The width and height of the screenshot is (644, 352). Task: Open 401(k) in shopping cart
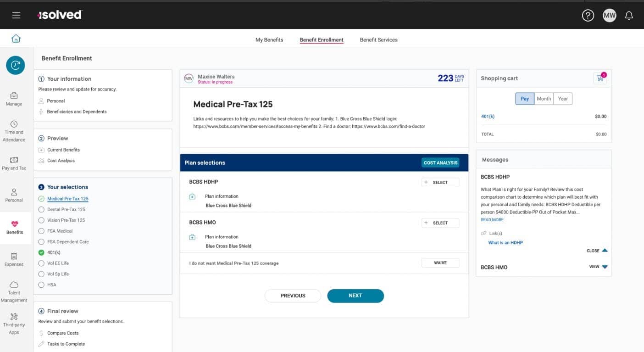click(488, 117)
